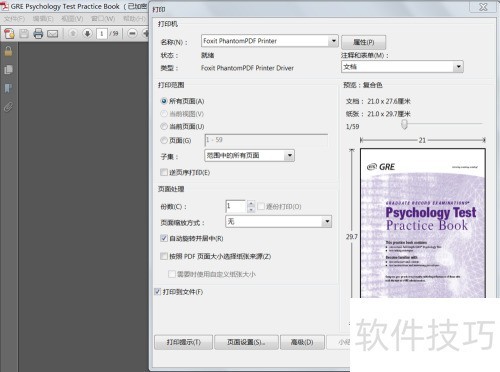Check the 需要时使用自定义纸张大小 checkbox
The image size is (500, 372).
pyautogui.click(x=172, y=274)
